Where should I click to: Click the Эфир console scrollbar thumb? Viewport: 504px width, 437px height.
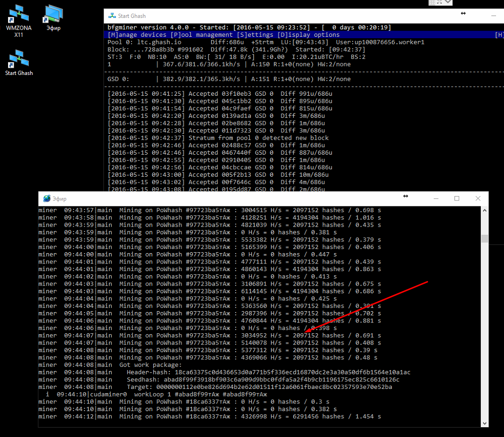coord(484,239)
